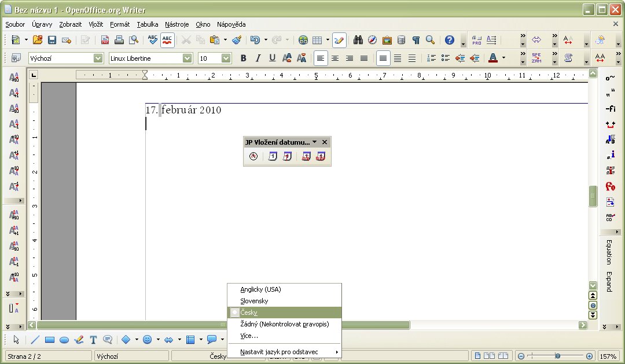Undo the last action
The image size is (625, 364).
coord(255,40)
